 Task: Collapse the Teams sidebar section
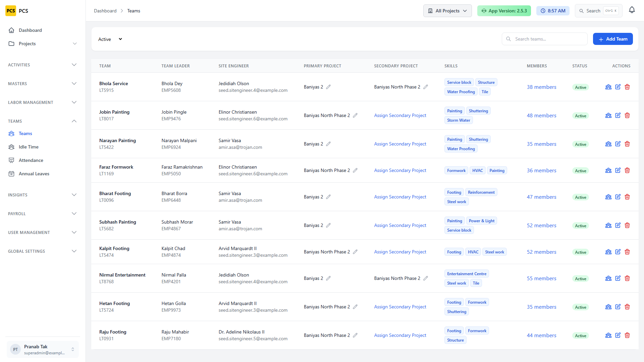tap(43, 121)
